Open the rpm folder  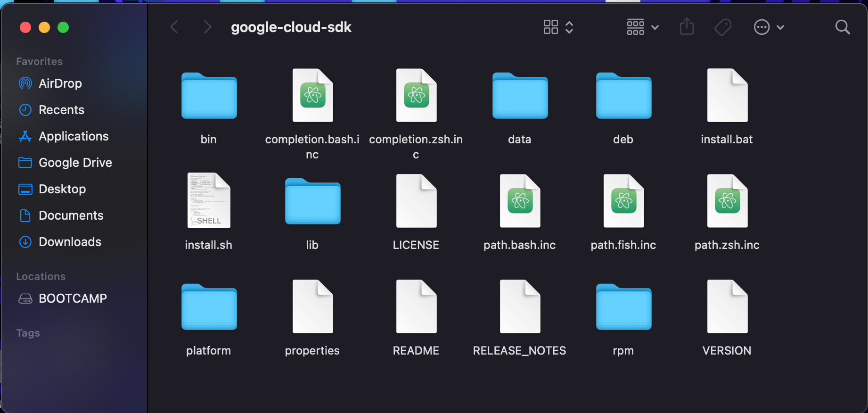point(623,307)
